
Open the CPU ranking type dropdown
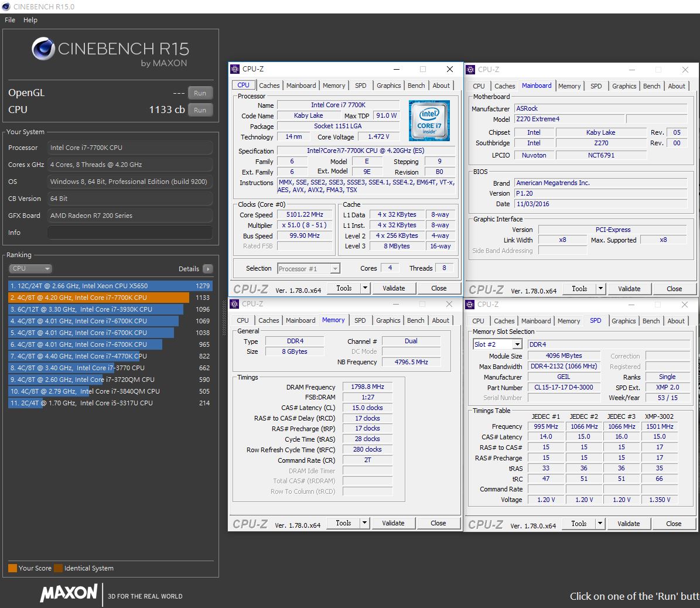coord(30,268)
